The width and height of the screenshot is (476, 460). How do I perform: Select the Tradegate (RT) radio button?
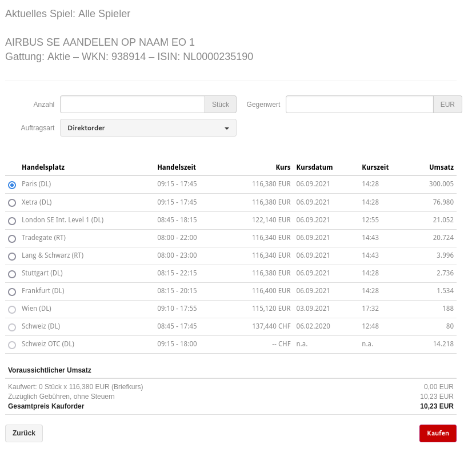12,239
